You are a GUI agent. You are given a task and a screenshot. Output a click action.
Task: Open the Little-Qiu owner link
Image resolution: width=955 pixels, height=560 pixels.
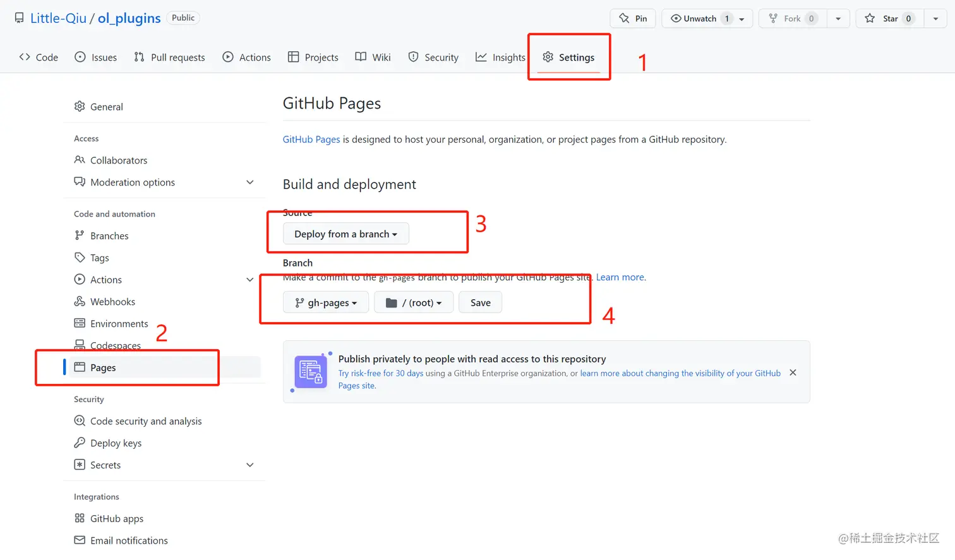(x=58, y=18)
